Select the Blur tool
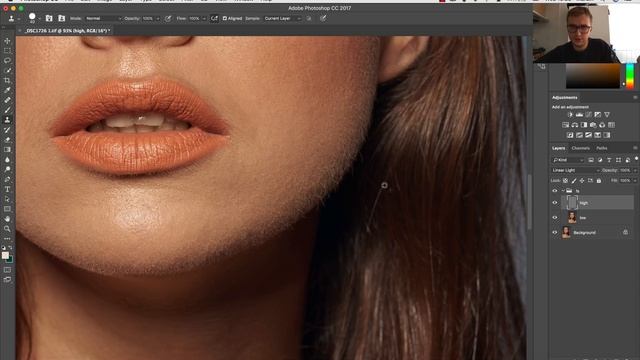 coord(7,160)
